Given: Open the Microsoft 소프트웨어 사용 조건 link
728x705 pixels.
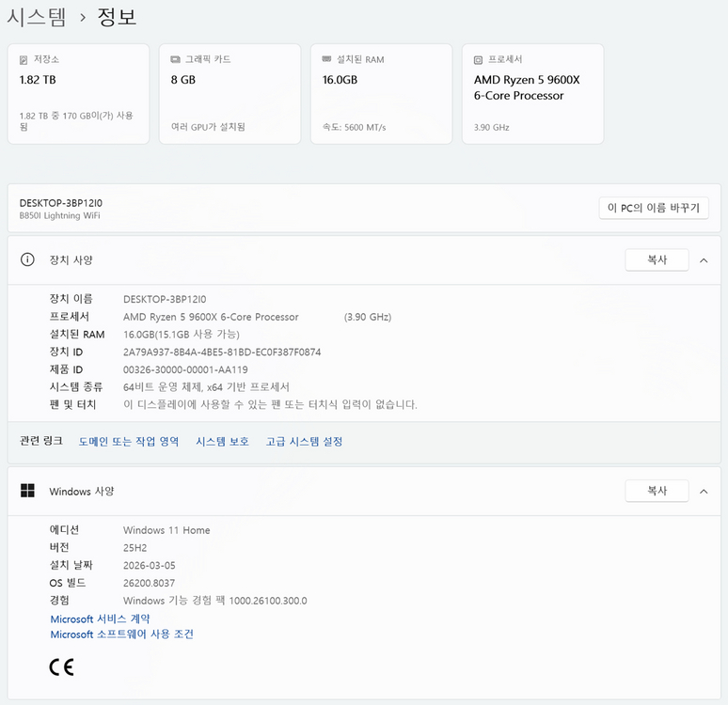Looking at the screenshot, I should coord(121,634).
